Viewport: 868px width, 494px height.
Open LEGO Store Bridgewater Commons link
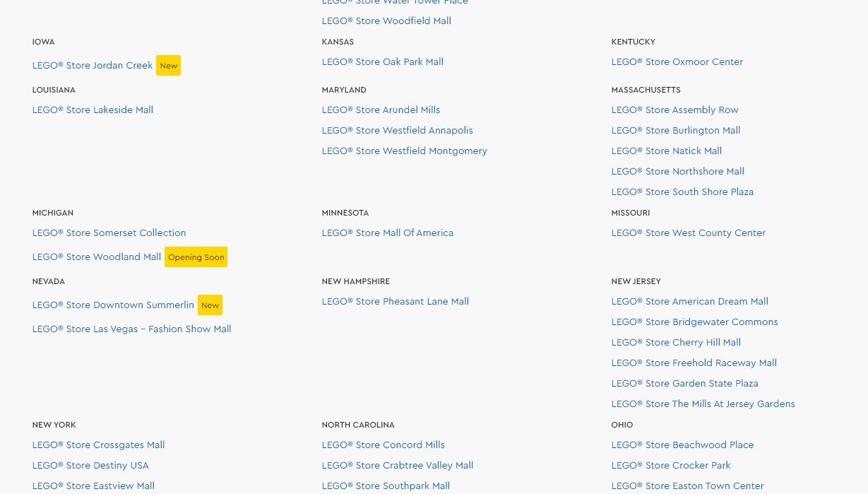coord(695,322)
